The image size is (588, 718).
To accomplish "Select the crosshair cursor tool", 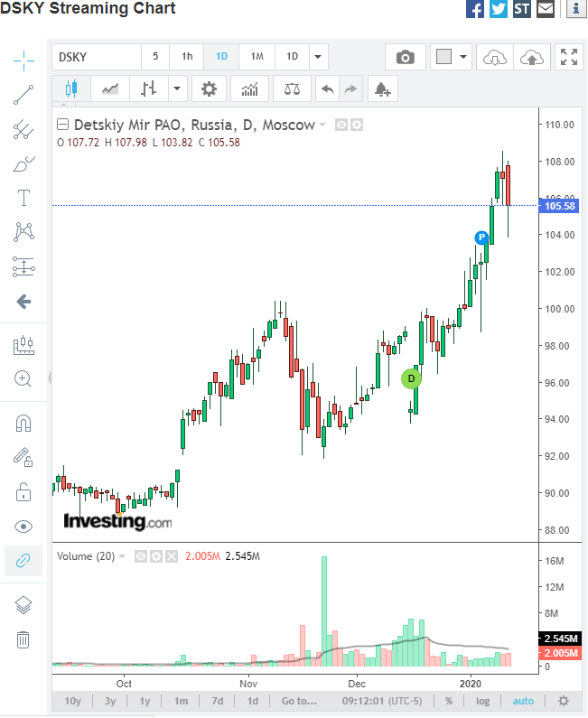I will pos(23,61).
